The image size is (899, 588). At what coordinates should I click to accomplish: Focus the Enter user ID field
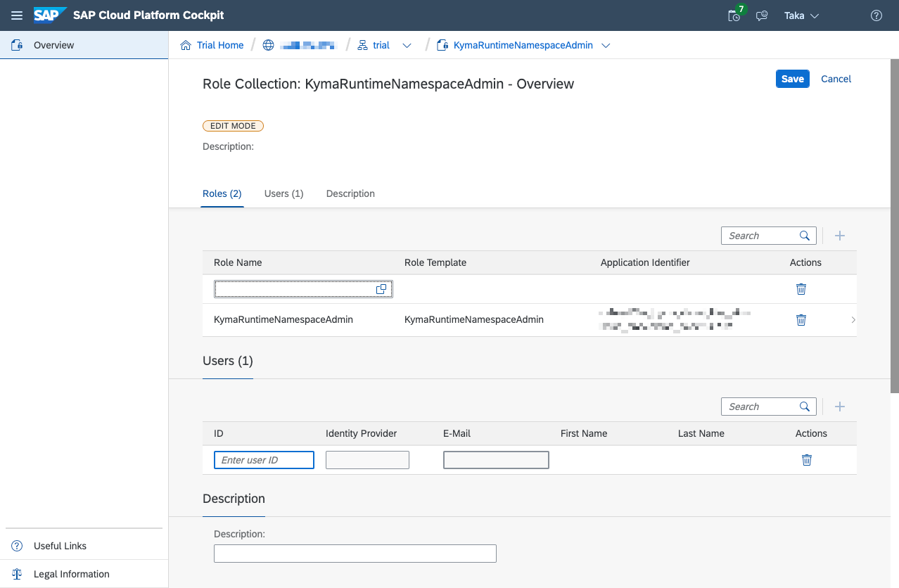click(x=264, y=460)
